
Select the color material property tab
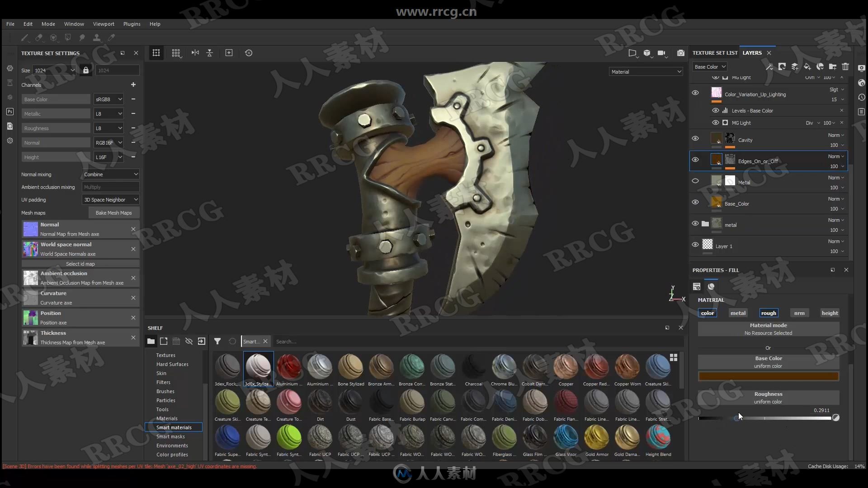[707, 312]
